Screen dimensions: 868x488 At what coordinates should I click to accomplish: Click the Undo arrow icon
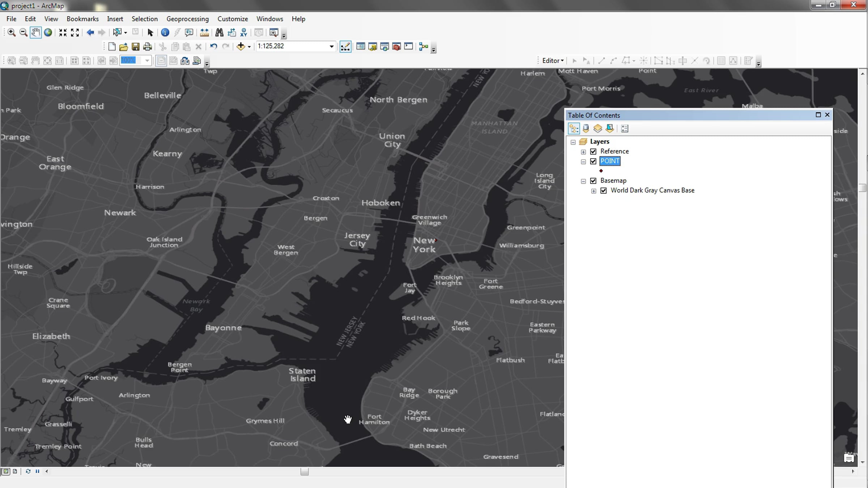coord(213,46)
